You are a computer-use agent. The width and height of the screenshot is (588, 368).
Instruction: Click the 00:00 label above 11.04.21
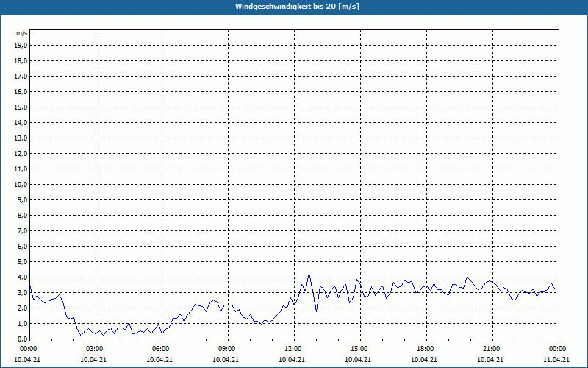(558, 348)
